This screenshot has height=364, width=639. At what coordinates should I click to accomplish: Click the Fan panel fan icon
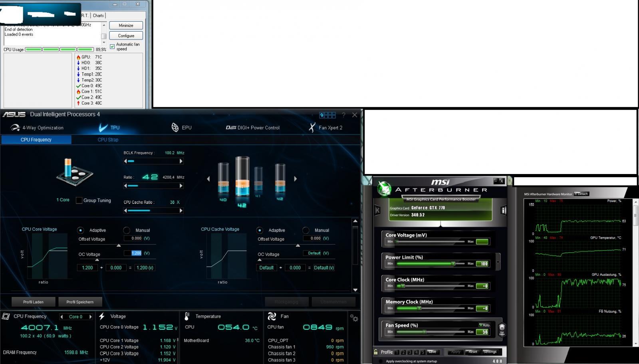pyautogui.click(x=272, y=317)
